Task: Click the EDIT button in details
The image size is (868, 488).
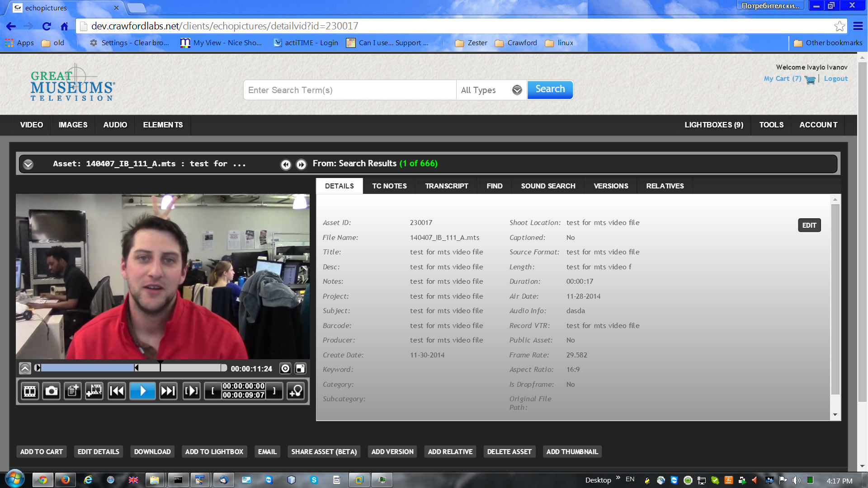Action: 809,225
